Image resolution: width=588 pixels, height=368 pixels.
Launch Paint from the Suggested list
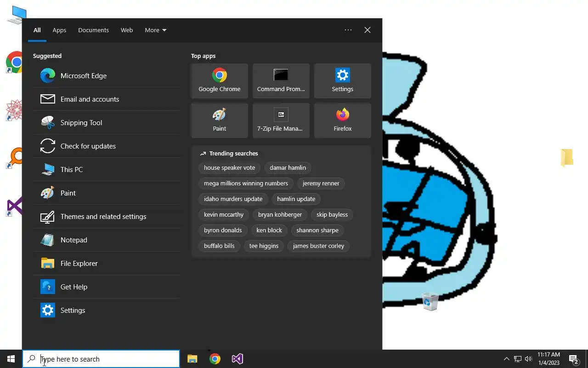point(106,193)
